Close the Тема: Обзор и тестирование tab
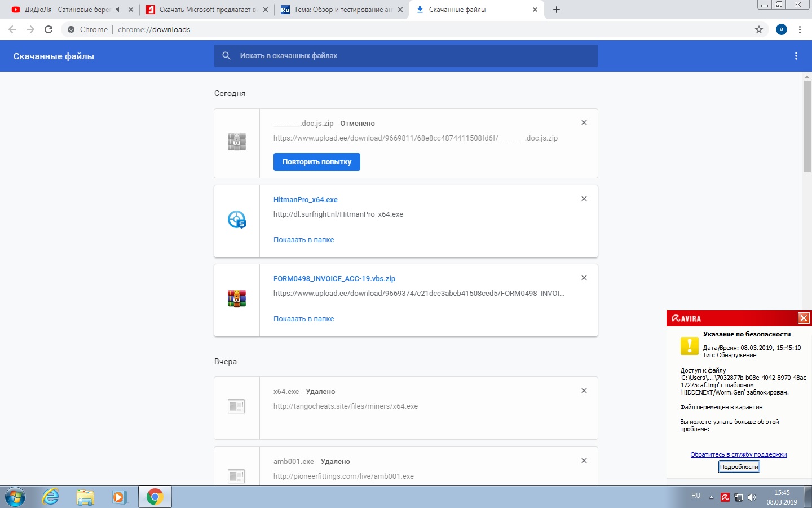This screenshot has width=812, height=508. click(400, 10)
